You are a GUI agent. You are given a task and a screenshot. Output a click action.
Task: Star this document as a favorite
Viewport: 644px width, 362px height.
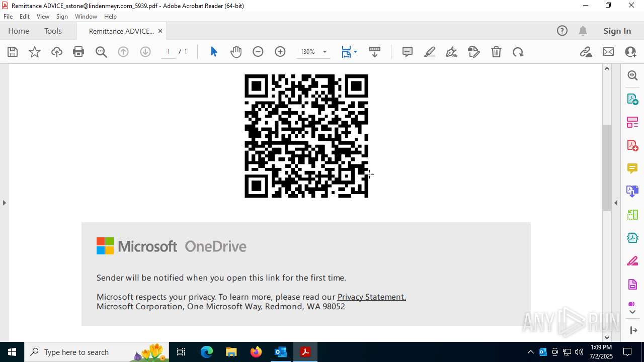pyautogui.click(x=35, y=52)
